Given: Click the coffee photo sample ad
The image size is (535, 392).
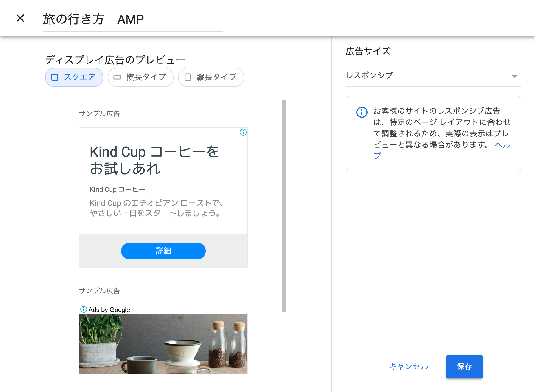Looking at the screenshot, I should [163, 343].
